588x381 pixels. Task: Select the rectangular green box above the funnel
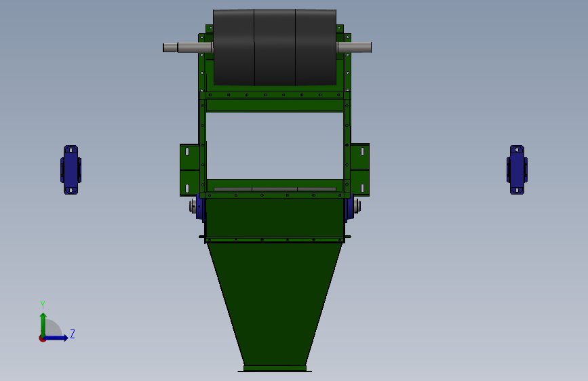[x=275, y=218]
